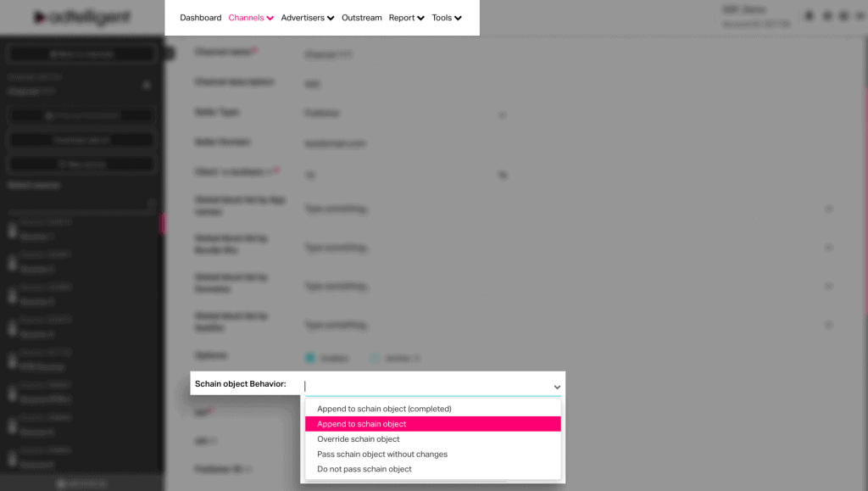Click the Schain object Behavior dropdown arrow

tap(557, 387)
